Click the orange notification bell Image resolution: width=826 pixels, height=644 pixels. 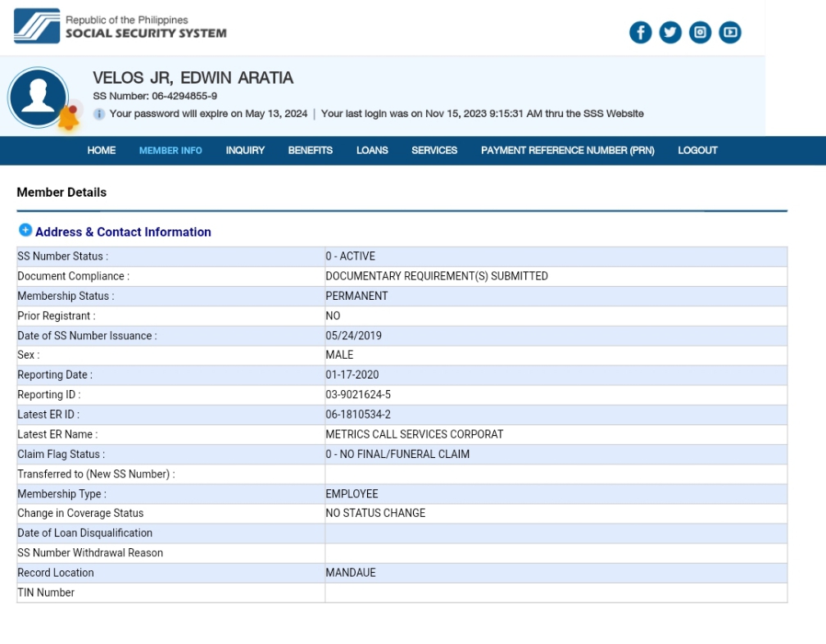[69, 119]
